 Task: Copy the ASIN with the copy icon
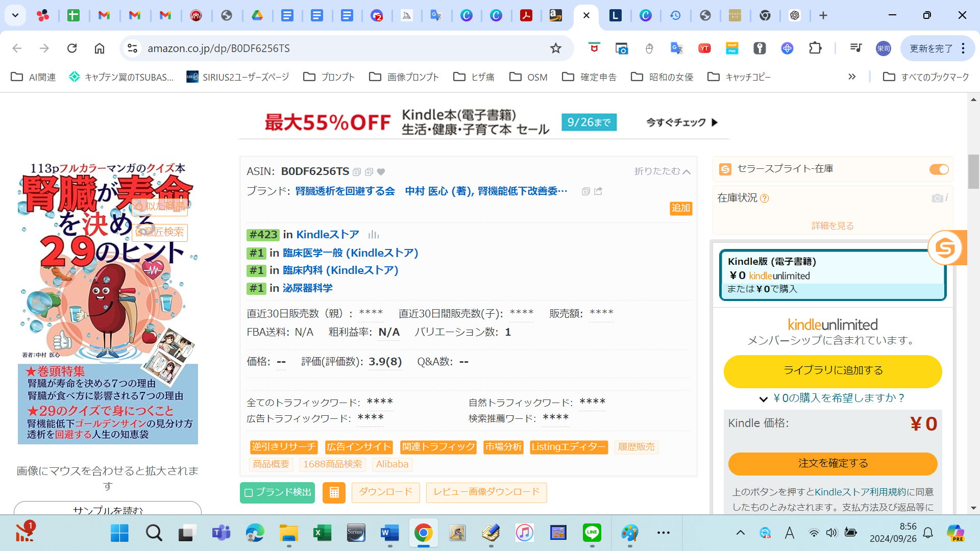357,172
